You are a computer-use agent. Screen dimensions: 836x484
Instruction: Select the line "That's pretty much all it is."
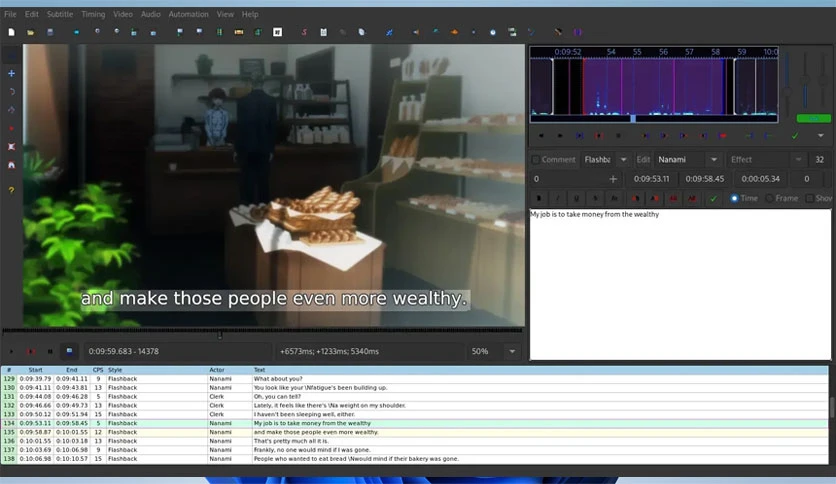tap(415, 441)
